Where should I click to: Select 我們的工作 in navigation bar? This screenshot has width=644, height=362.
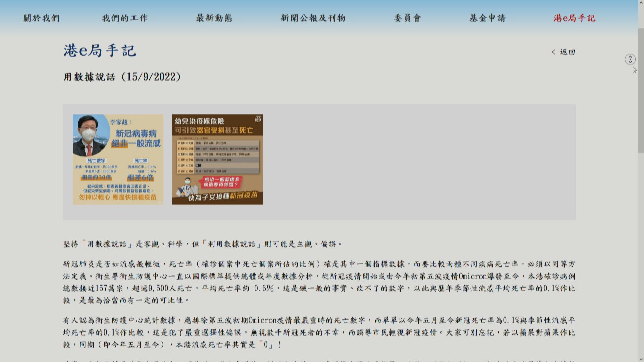(125, 18)
